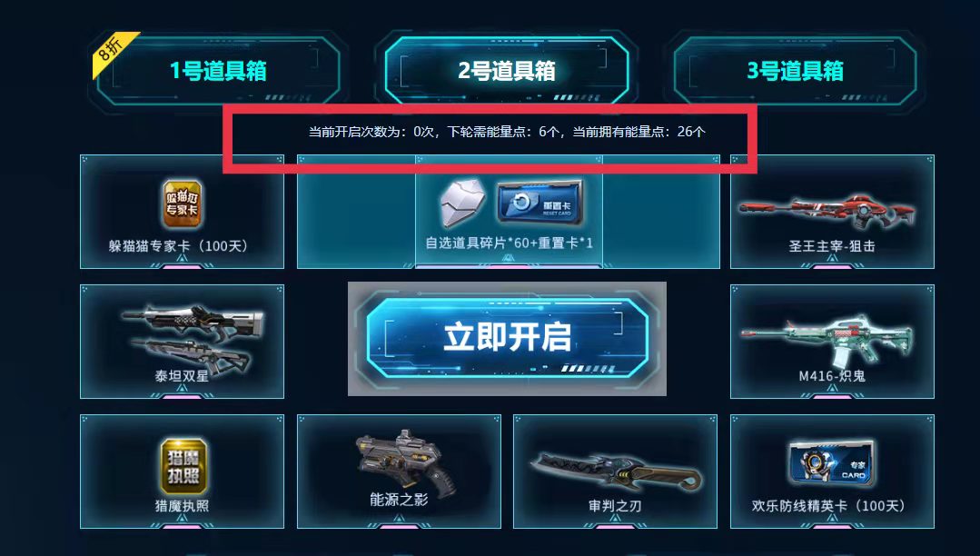The height and width of the screenshot is (556, 980).
Task: Click the 猎魔执照 gold badge icon
Action: pyautogui.click(x=183, y=467)
